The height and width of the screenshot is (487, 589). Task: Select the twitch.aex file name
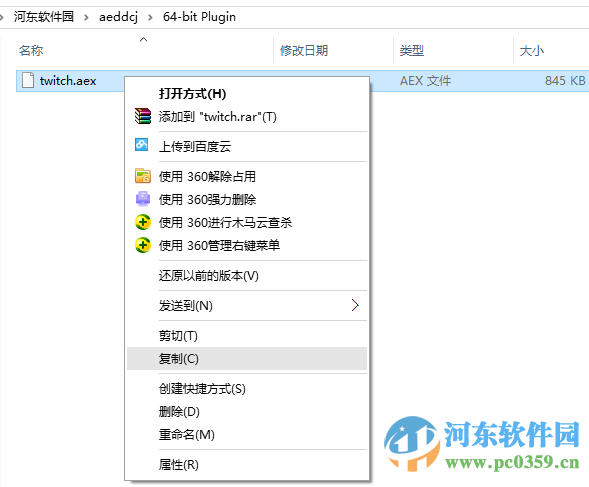68,81
